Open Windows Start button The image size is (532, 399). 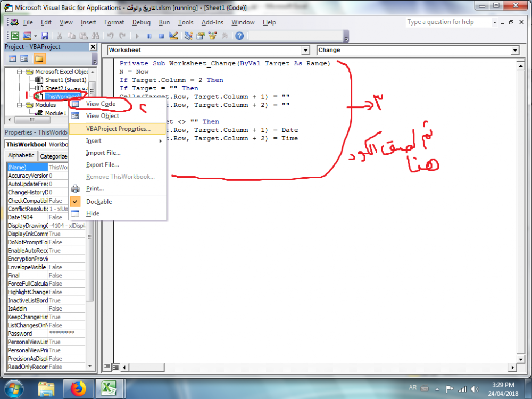[x=14, y=389]
